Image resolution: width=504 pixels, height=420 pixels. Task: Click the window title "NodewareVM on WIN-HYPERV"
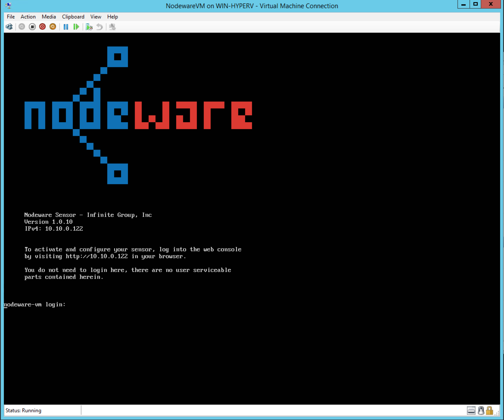coord(252,6)
